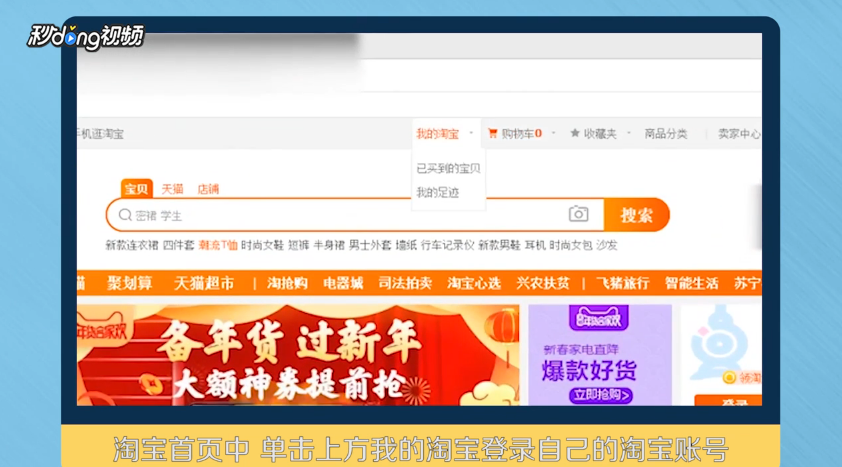Open 淘抢购 in the nav bar
Screen dimensions: 842x467
tap(288, 283)
